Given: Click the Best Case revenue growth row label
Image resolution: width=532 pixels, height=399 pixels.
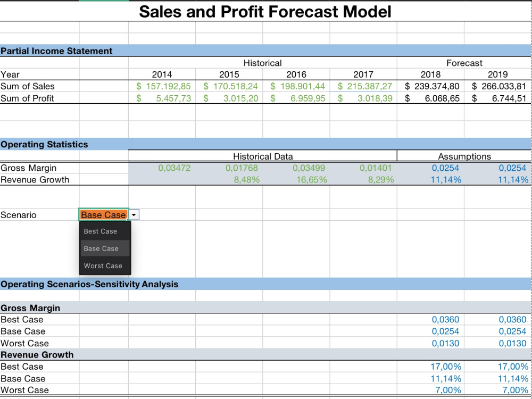Looking at the screenshot, I should click(x=22, y=367).
